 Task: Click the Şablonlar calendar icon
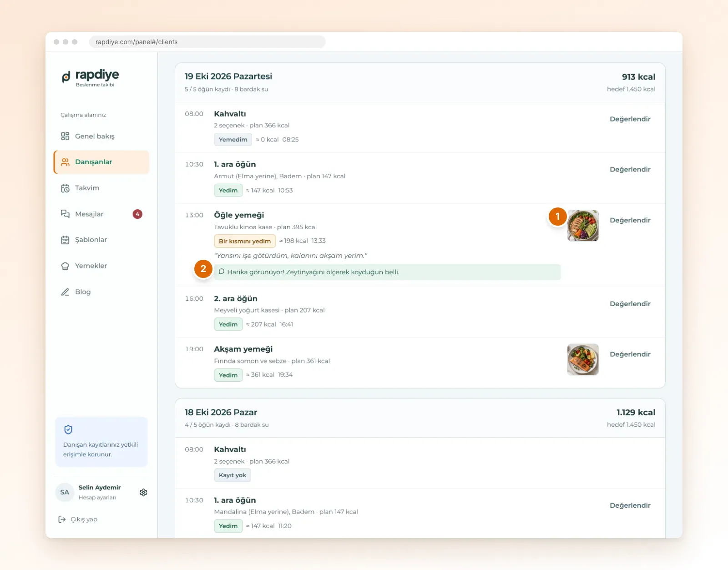pyautogui.click(x=65, y=240)
